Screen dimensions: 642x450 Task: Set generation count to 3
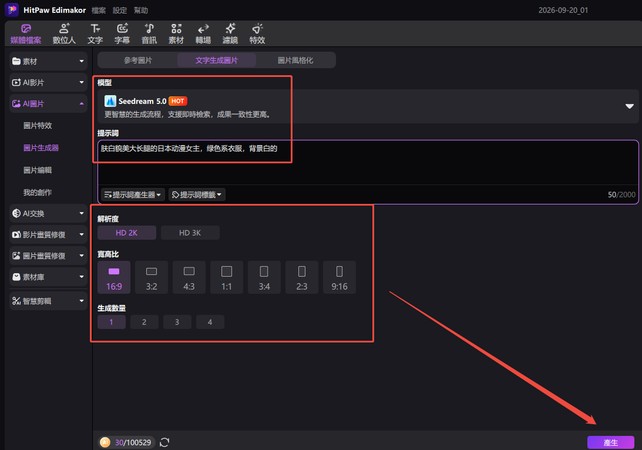pyautogui.click(x=177, y=322)
